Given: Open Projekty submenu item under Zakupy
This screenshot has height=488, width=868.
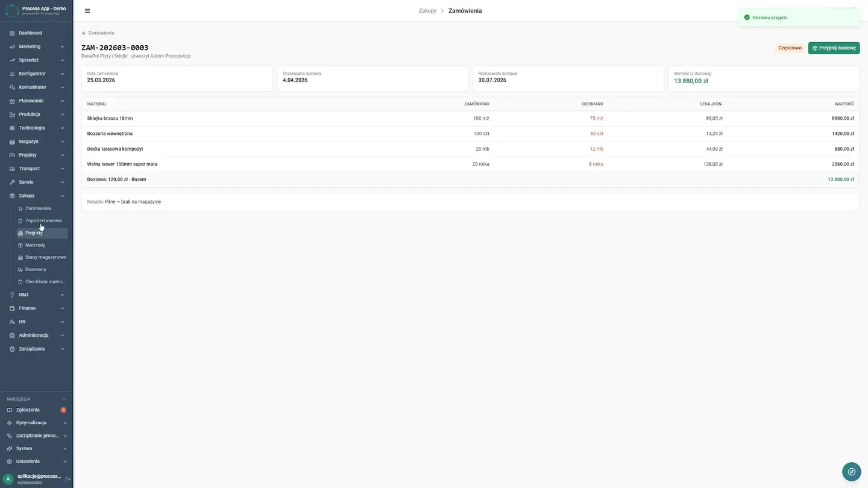Looking at the screenshot, I should 42,233.
